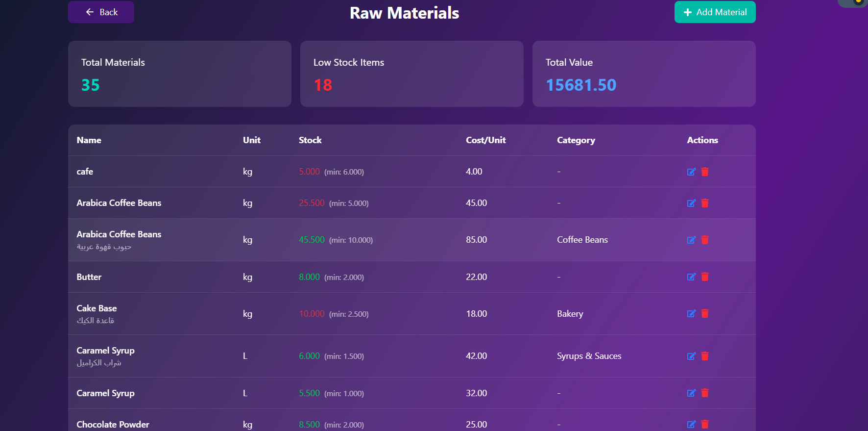
Task: Click the Add Material button
Action: click(x=715, y=12)
